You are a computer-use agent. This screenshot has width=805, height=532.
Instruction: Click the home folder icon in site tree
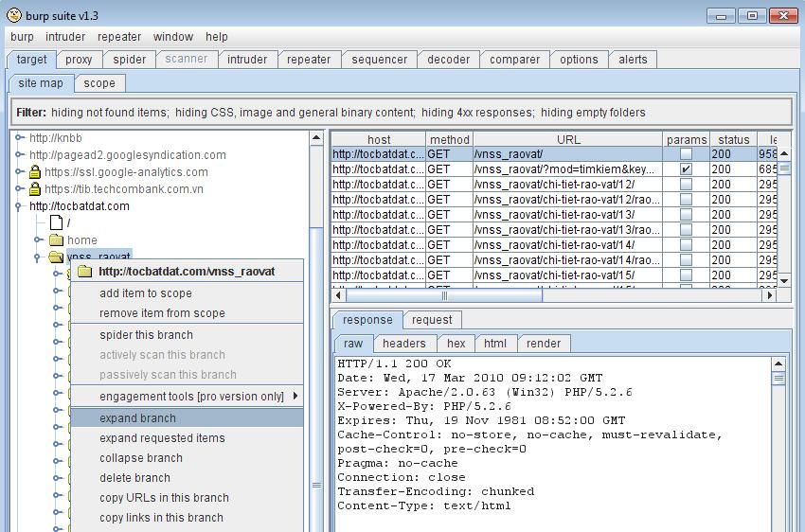coord(56,240)
